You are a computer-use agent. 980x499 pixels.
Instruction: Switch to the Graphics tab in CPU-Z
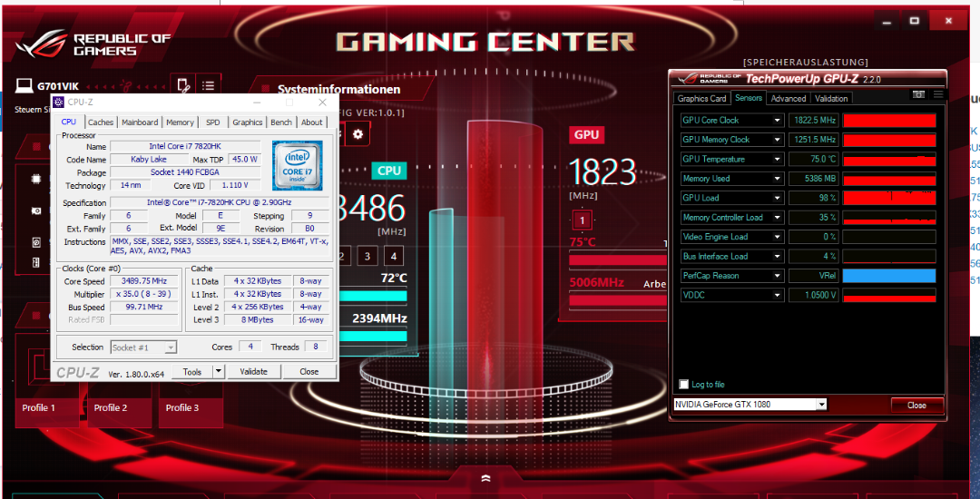click(x=248, y=122)
